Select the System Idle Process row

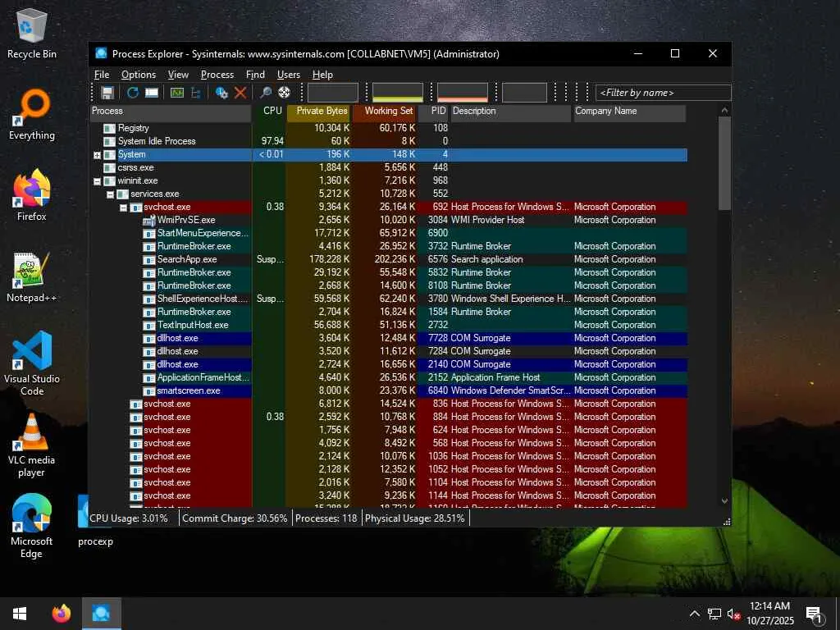[388, 141]
